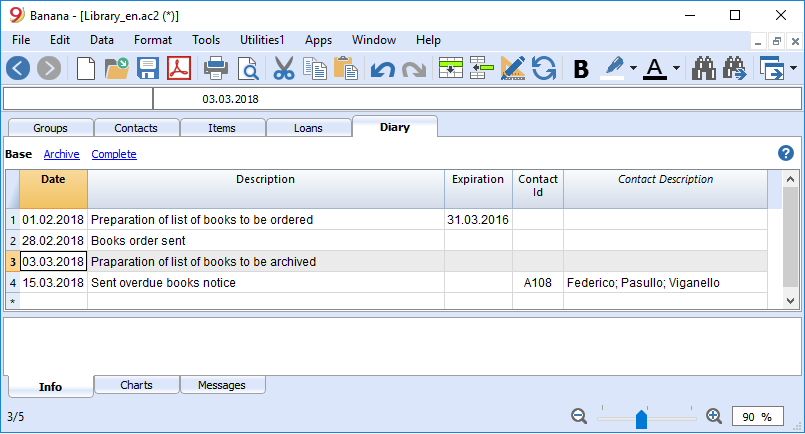The width and height of the screenshot is (805, 434).
Task: Click the zoom slider handle
Action: [x=641, y=419]
